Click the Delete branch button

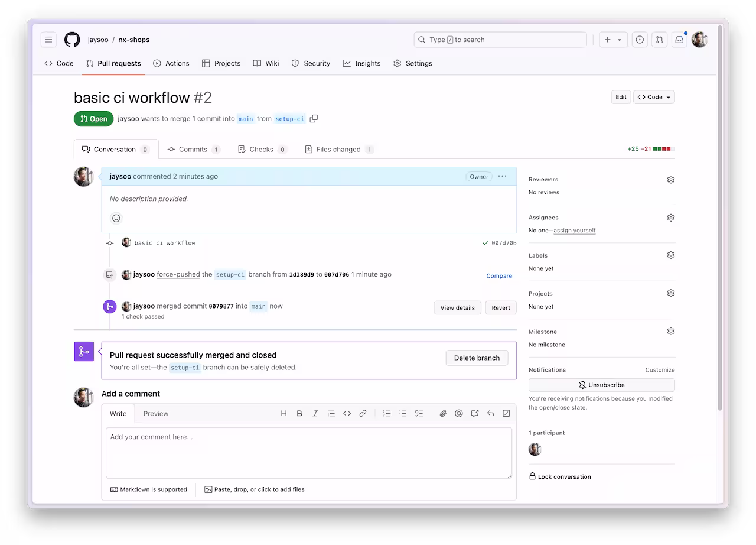point(477,358)
